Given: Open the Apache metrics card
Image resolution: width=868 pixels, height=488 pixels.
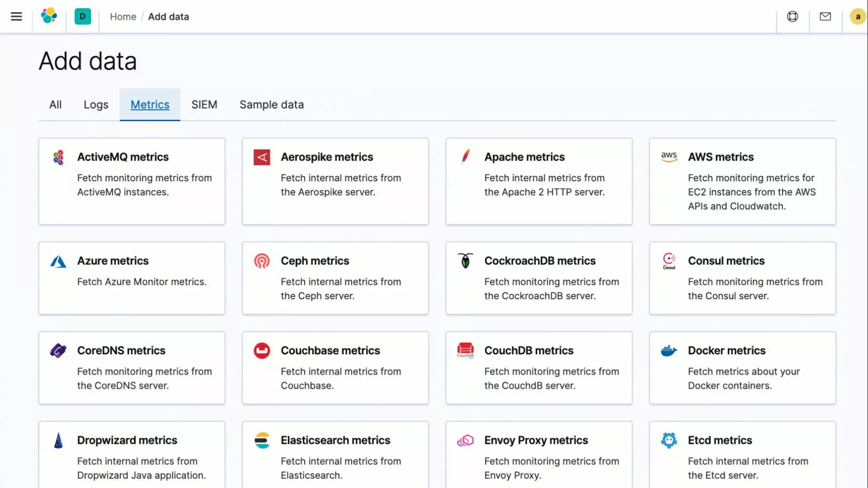Looking at the screenshot, I should point(538,181).
